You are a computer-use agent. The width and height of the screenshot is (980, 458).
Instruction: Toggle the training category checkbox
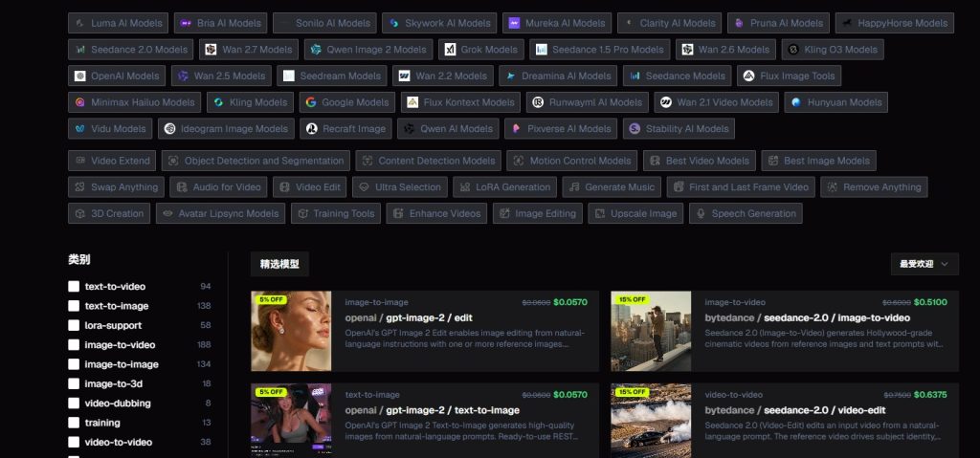click(74, 423)
